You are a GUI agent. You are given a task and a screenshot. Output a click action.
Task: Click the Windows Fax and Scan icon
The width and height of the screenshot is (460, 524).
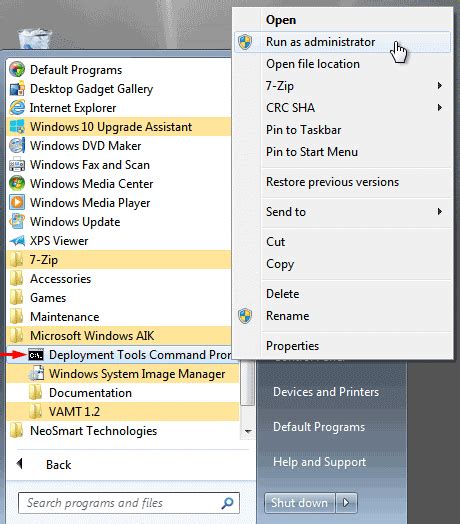point(17,165)
